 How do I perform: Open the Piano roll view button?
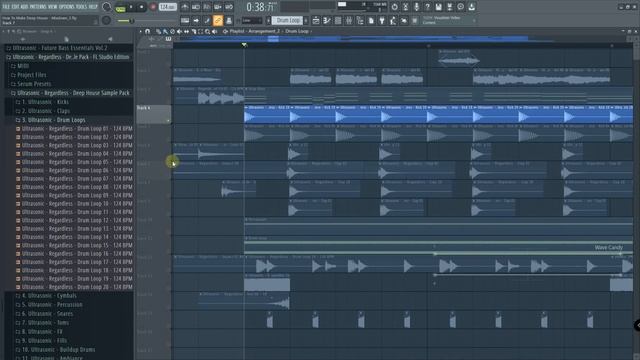(326, 20)
